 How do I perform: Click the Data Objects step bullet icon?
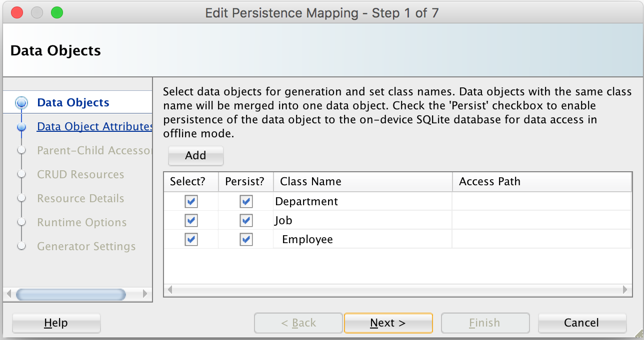click(x=21, y=103)
